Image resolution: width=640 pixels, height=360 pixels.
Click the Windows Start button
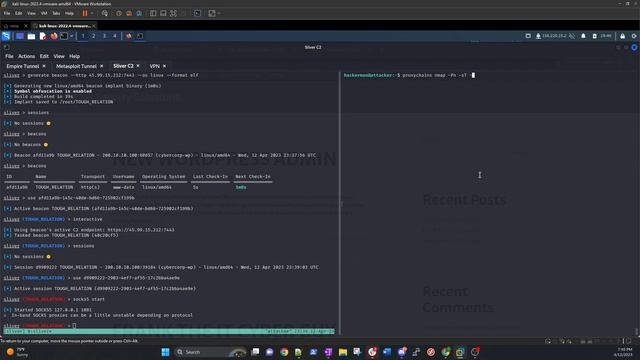click(x=165, y=352)
